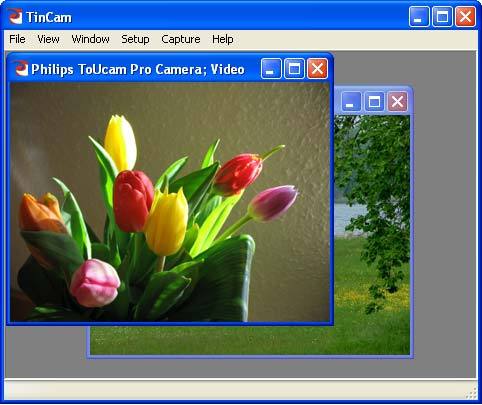Maximize the Philips ToUcam Pro Camera window
The image size is (482, 405).
(294, 69)
